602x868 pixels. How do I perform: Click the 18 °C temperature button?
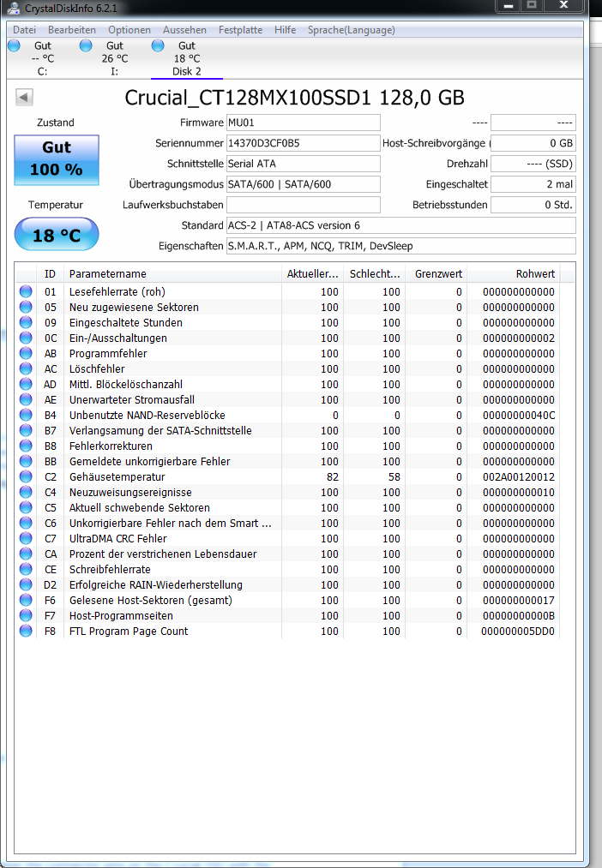57,234
